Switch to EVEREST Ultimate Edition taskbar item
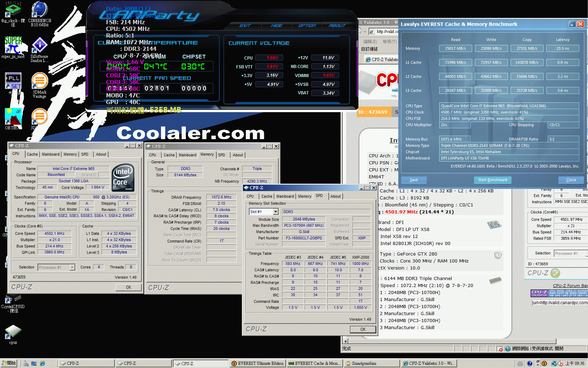 coord(258,363)
